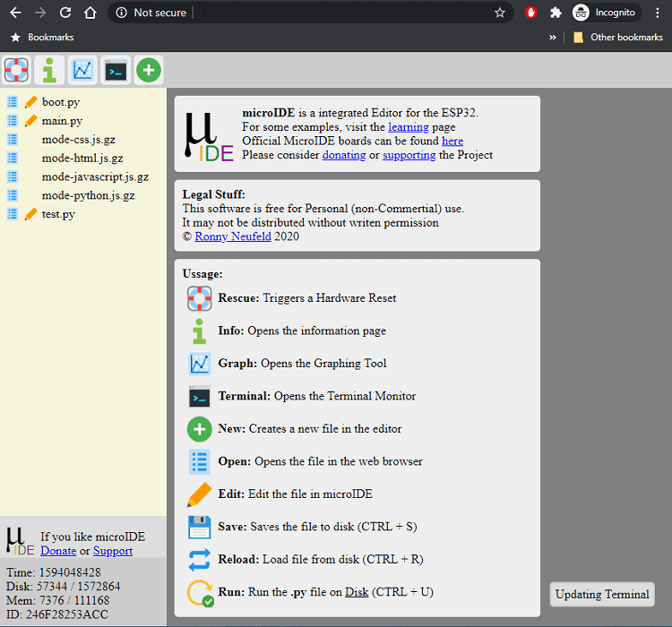This screenshot has width=672, height=627.
Task: Open the Terminal monitor from toolbar
Action: click(x=116, y=69)
